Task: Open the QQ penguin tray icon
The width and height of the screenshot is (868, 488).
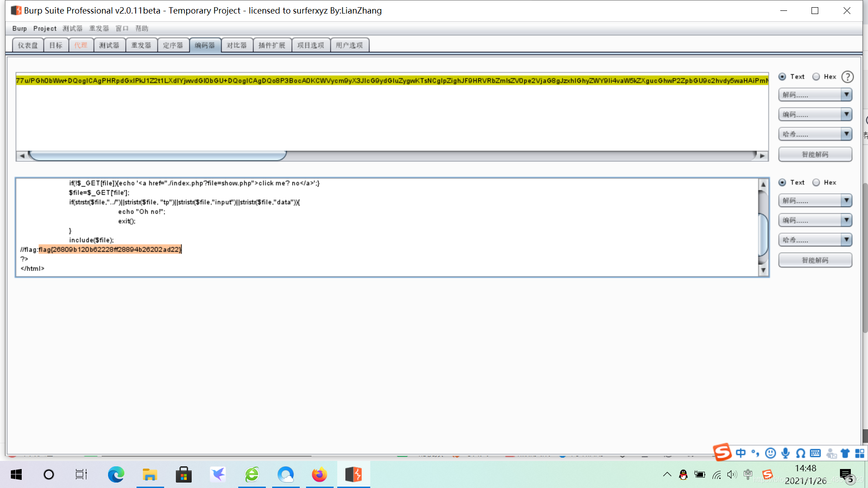Action: coord(683,474)
